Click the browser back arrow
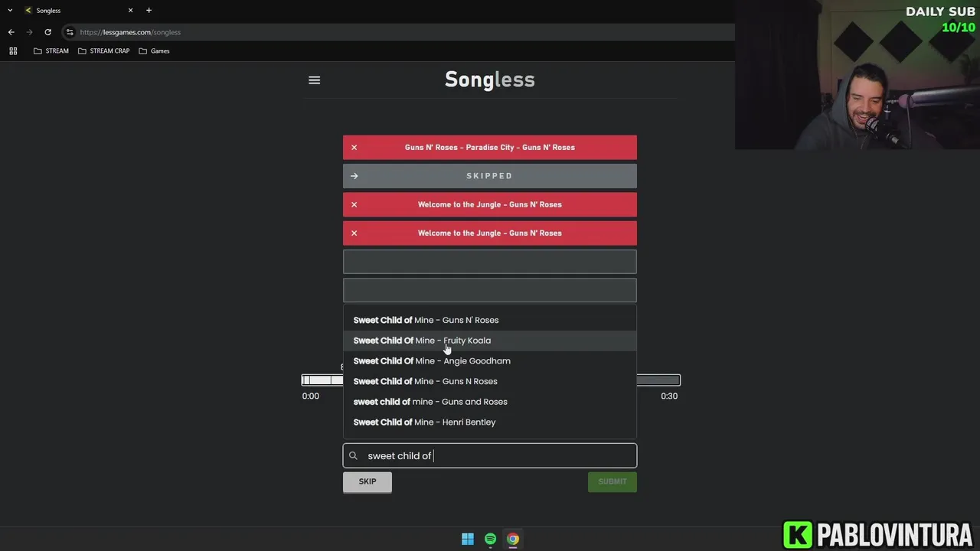This screenshot has height=551, width=980. point(11,32)
